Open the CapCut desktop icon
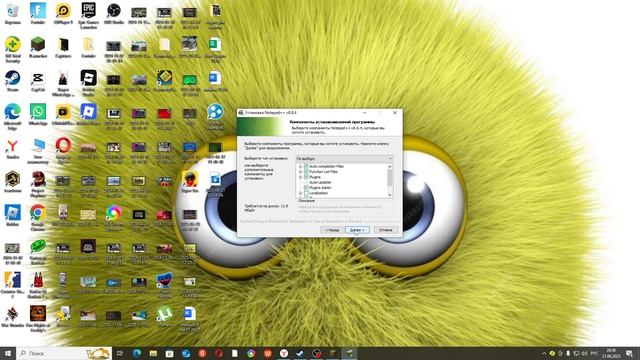640x360 pixels. [38, 81]
